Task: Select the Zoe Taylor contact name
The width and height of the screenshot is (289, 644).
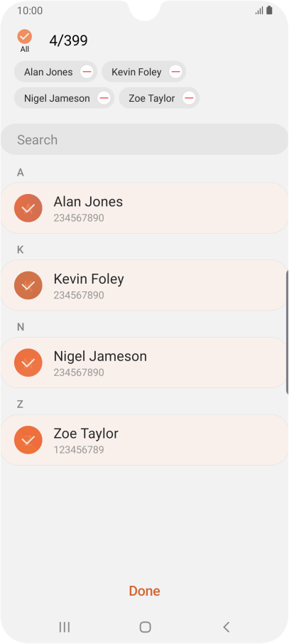Action: 86,434
